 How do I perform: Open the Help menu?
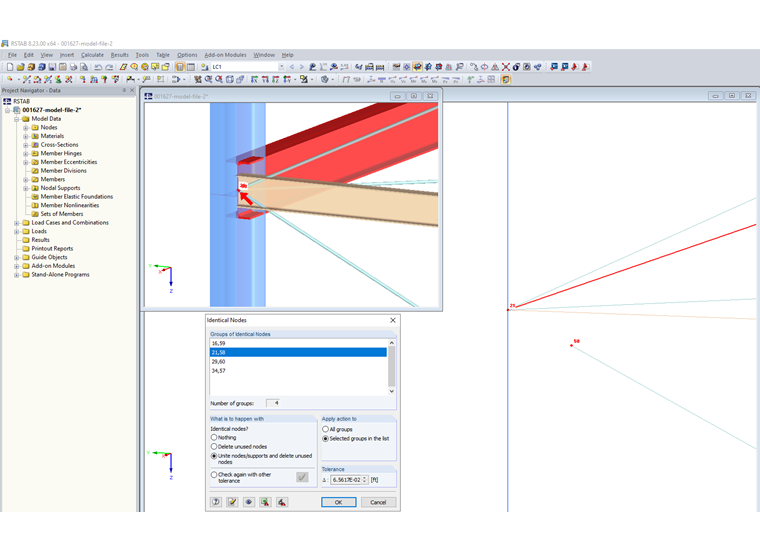coord(287,55)
